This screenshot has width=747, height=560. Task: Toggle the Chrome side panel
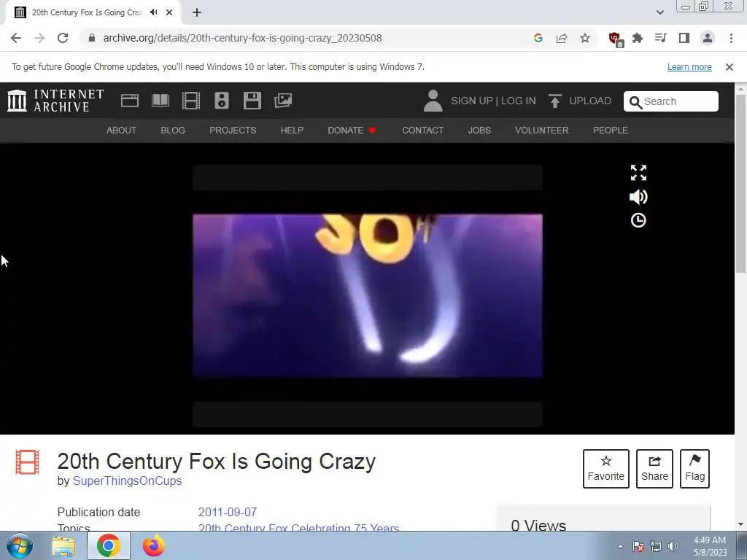tap(684, 38)
